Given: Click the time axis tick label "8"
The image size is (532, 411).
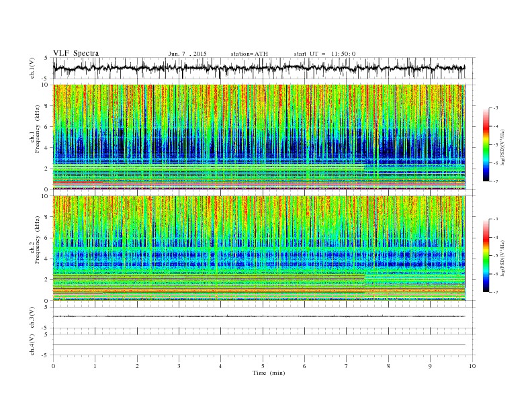Looking at the screenshot, I should (388, 366).
